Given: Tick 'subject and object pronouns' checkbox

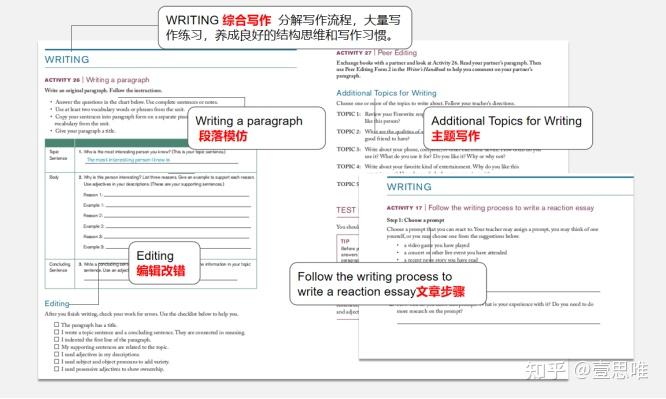Looking at the screenshot, I should point(56,362).
